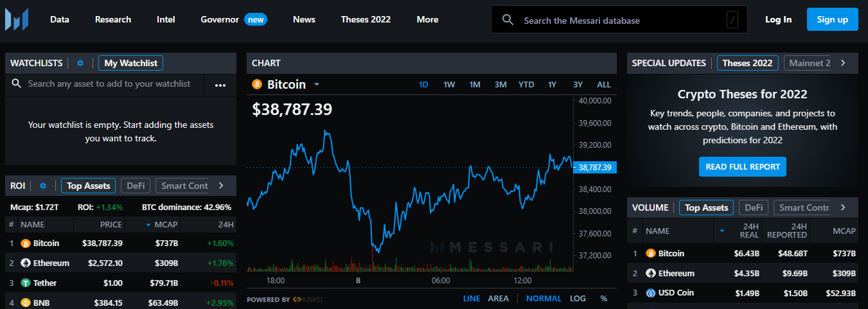Open the Governor menu
The width and height of the screenshot is (868, 309).
220,19
